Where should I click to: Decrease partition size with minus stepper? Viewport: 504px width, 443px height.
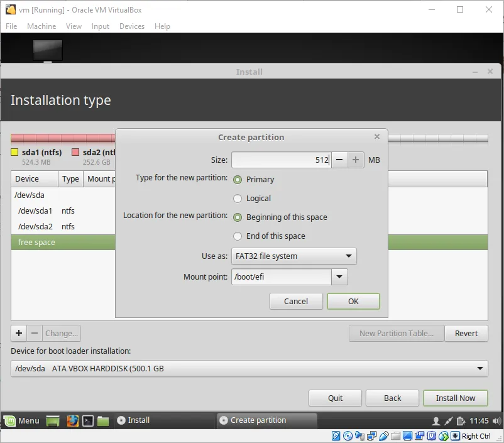click(339, 160)
